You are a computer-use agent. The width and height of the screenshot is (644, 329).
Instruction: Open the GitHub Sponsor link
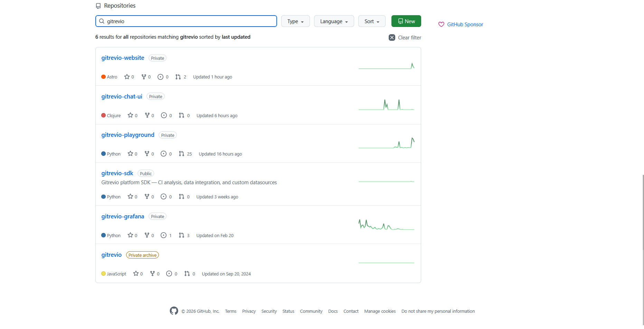(465, 24)
